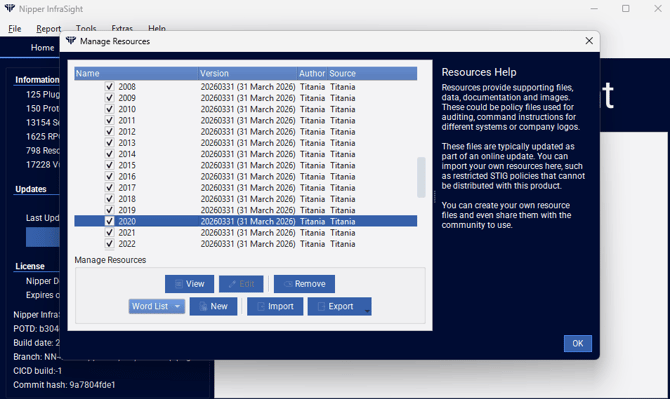670x399 pixels.
Task: Toggle the 2010 resource checkbox
Action: (109, 109)
